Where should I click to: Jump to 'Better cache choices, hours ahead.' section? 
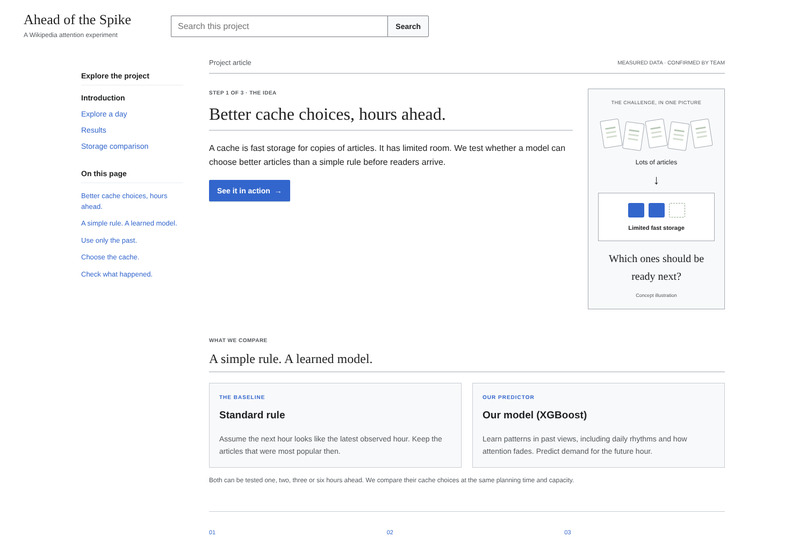124,201
